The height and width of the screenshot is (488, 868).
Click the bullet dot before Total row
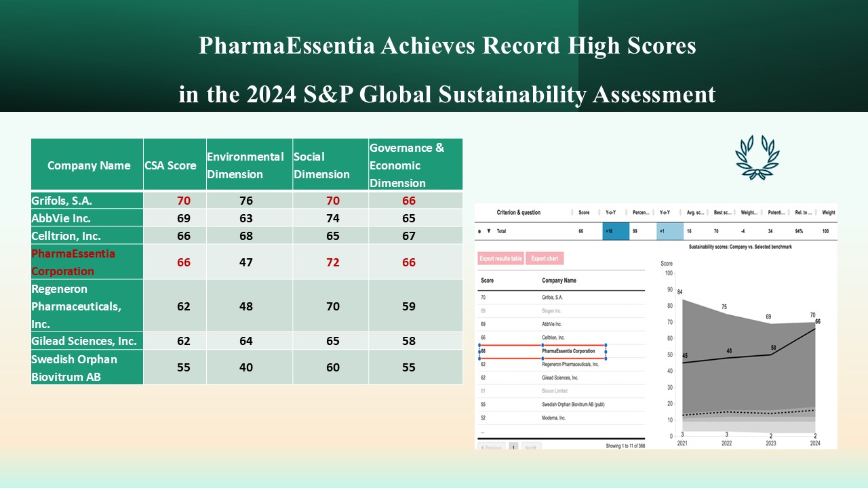(480, 231)
